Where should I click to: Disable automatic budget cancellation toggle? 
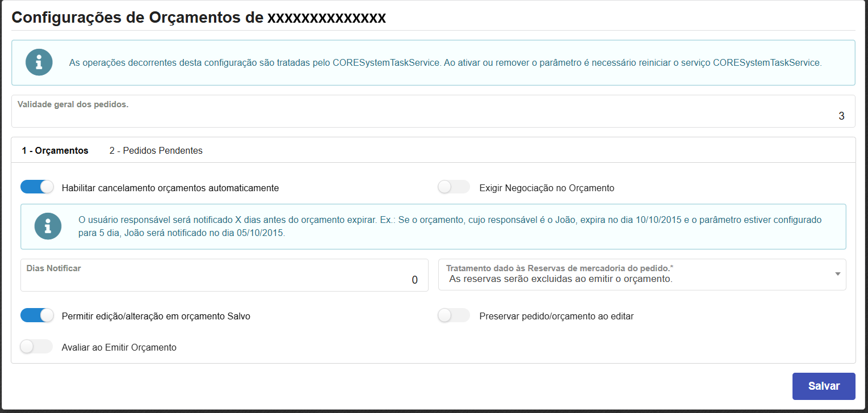37,187
